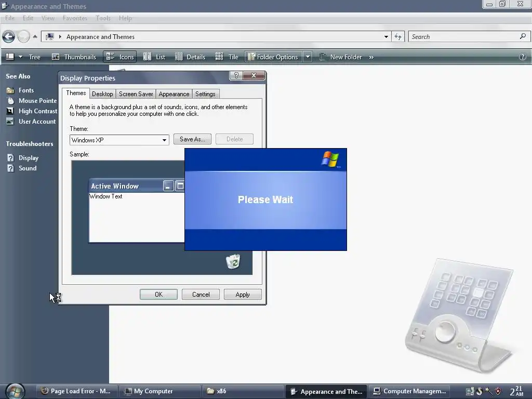Screen dimensions: 532x399
Task: Open High Contrast link in sidebar
Action: click(37, 111)
